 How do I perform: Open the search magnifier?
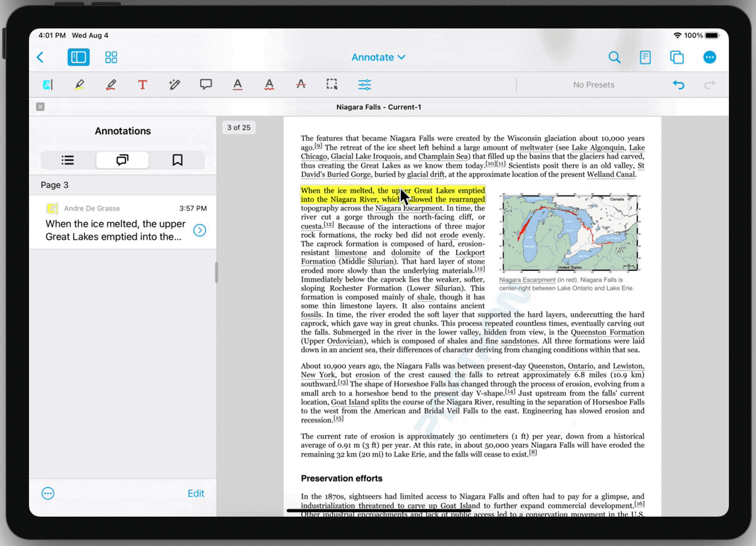pos(614,57)
